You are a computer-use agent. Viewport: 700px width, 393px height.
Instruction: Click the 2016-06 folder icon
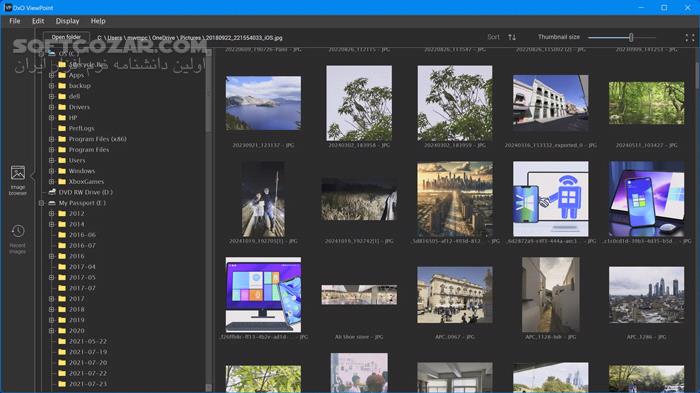[x=62, y=234]
